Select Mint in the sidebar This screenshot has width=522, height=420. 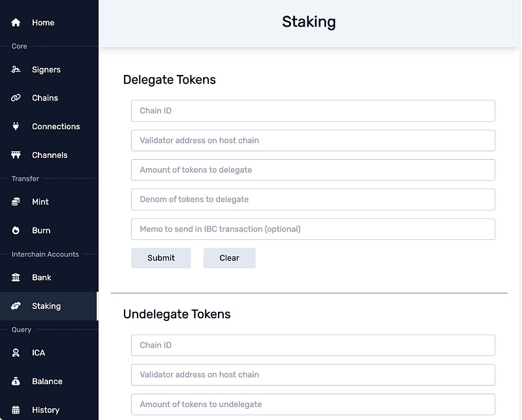tap(49, 202)
